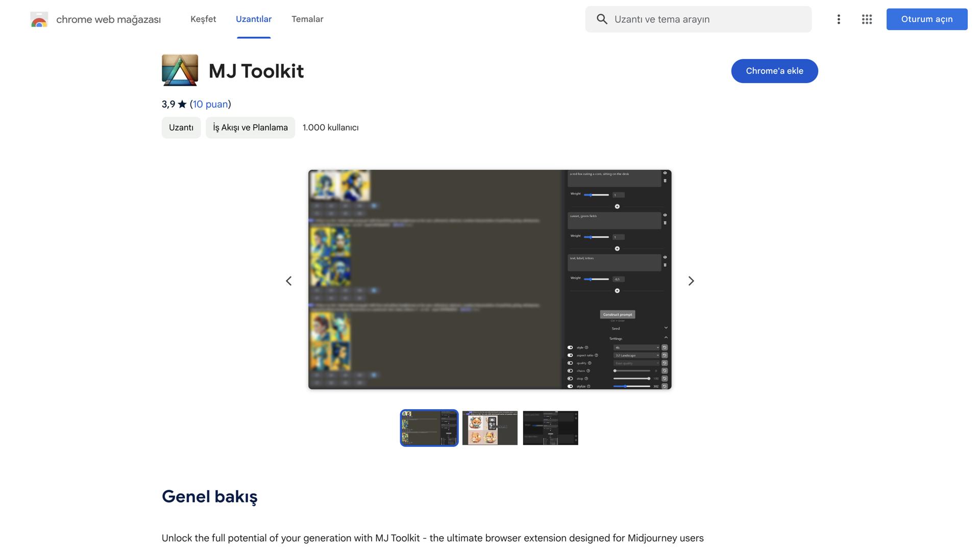Open the Keşfet menu item
This screenshot has width=980, height=551.
click(x=203, y=19)
